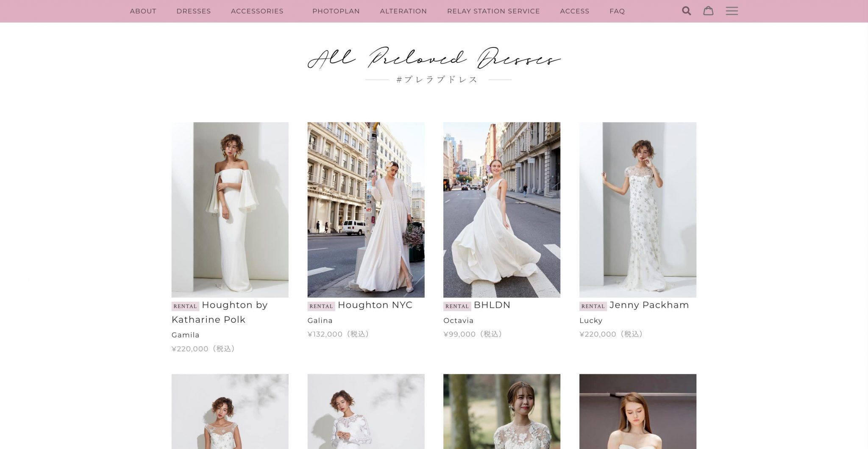The height and width of the screenshot is (449, 868).
Task: Open the ALTERATION menu item
Action: point(403,11)
